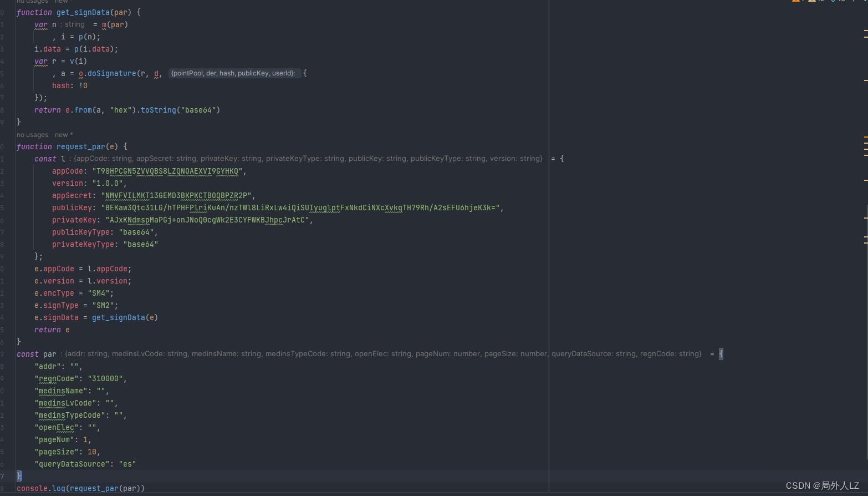
Task: Click console in the console.log line
Action: click(32, 488)
